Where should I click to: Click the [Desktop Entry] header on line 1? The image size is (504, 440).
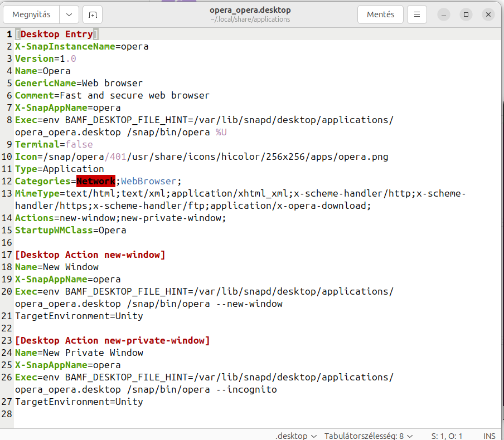[56, 34]
